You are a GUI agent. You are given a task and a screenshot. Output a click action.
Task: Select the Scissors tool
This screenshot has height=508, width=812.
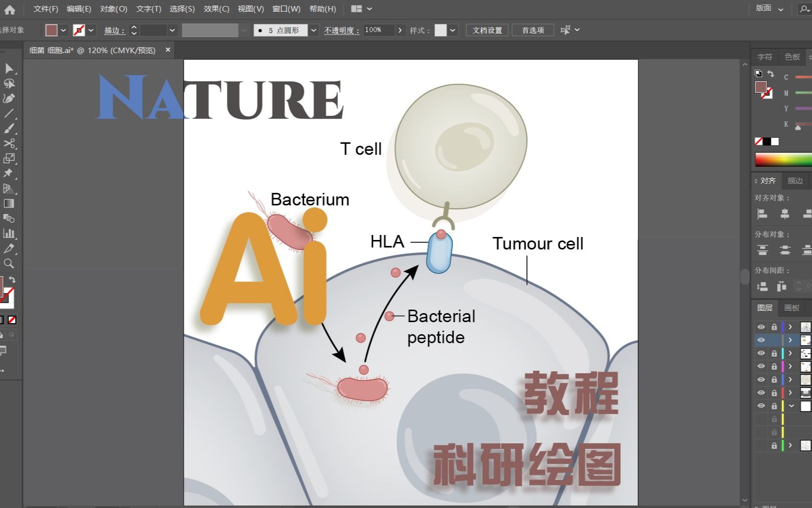click(x=9, y=144)
